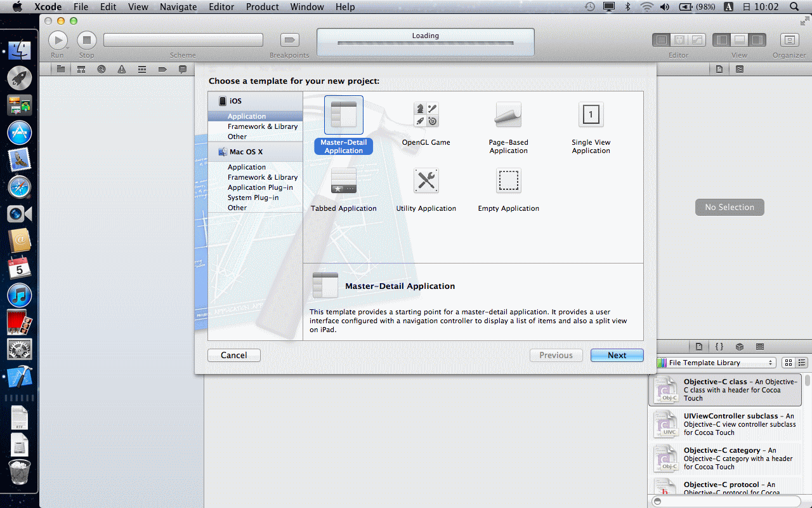
Task: Toggle the Breakpoints button in toolbar
Action: tap(289, 41)
